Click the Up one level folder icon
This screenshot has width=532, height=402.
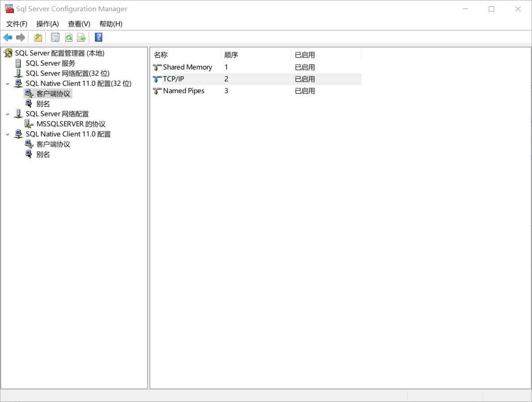38,37
